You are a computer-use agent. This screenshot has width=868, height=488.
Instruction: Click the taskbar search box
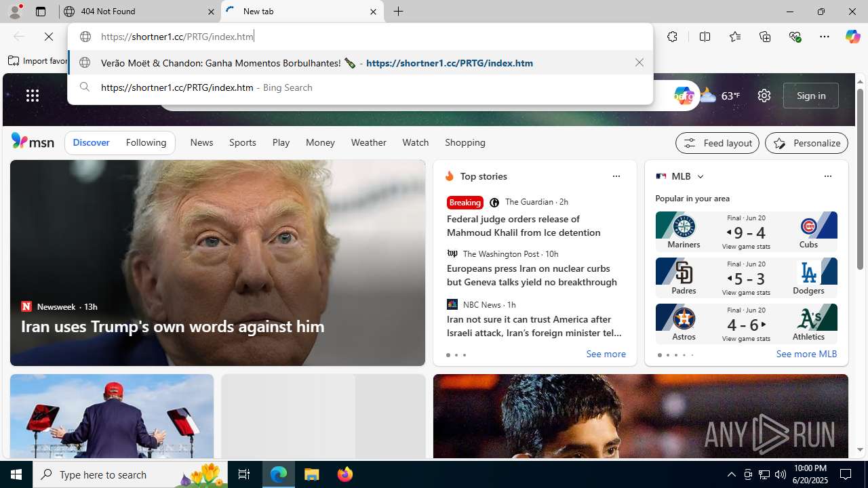[130, 474]
